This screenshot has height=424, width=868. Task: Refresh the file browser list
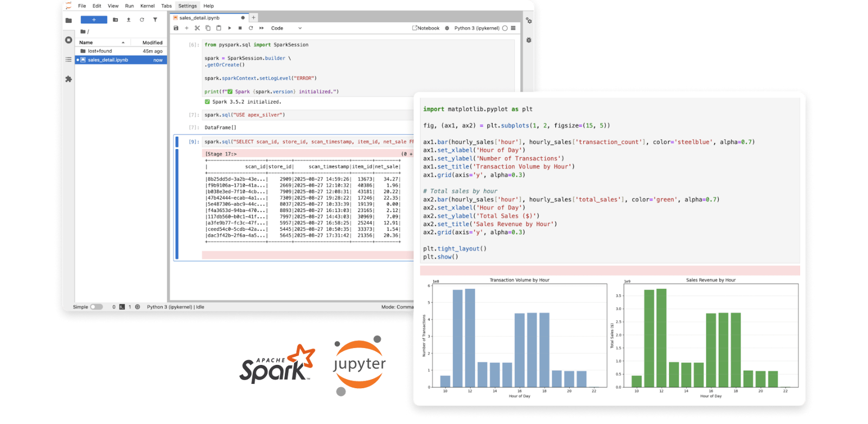coord(142,20)
